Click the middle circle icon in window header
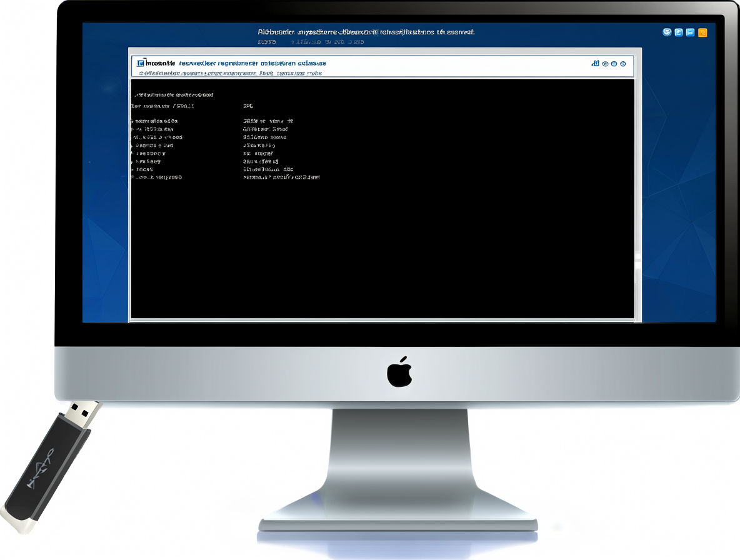Image resolution: width=740 pixels, height=560 pixels. [614, 64]
